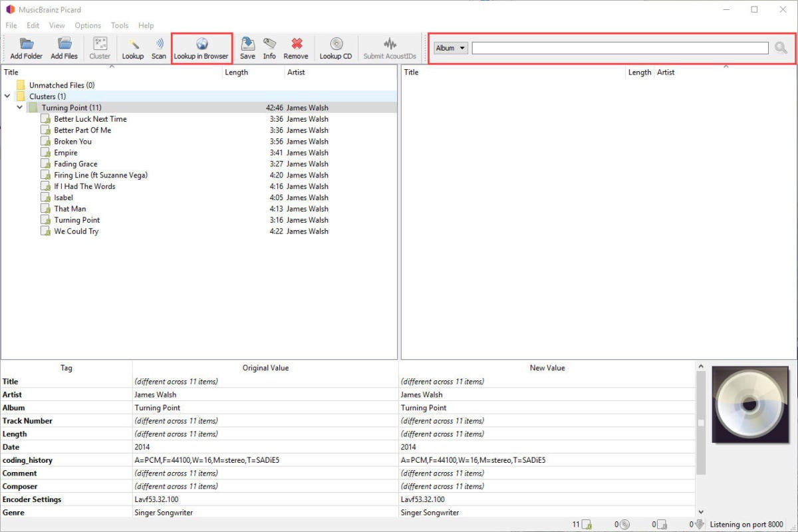Viewport: 798px width, 532px height.
Task: Click file icon beside Broken You
Action: [46, 142]
